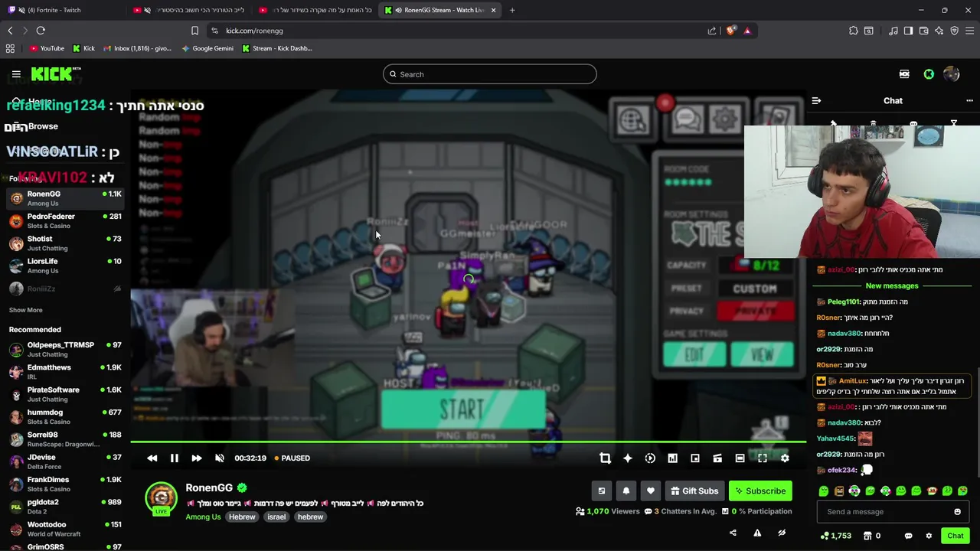Click the emoji picker in message box
Screen dimensions: 980x551
pyautogui.click(x=957, y=512)
